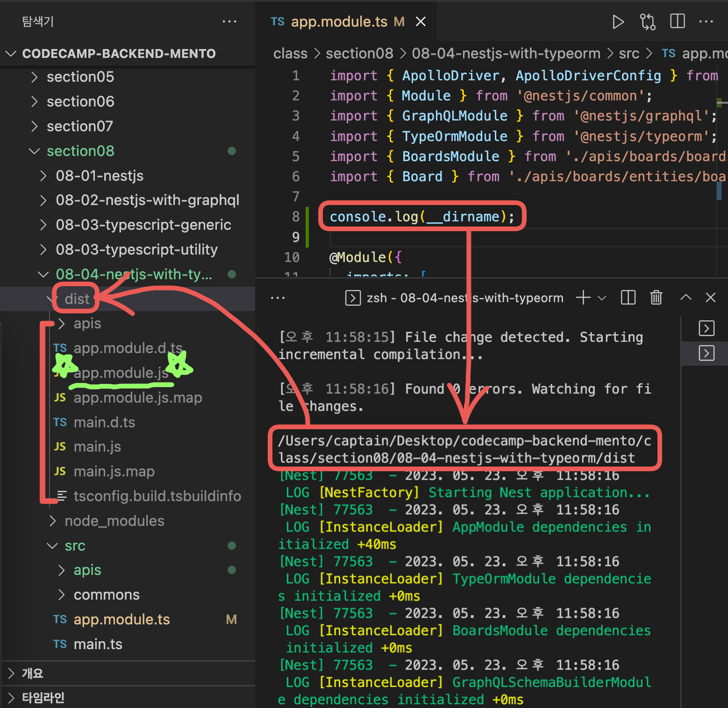Open main.d.ts file in dist
This screenshot has width=728, height=708.
[x=104, y=422]
